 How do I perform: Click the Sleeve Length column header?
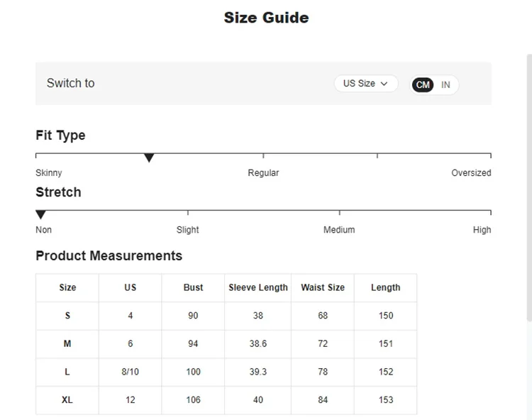(x=258, y=287)
